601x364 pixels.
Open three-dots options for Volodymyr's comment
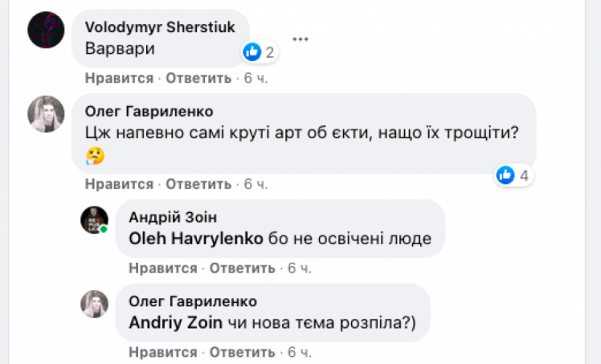click(300, 38)
